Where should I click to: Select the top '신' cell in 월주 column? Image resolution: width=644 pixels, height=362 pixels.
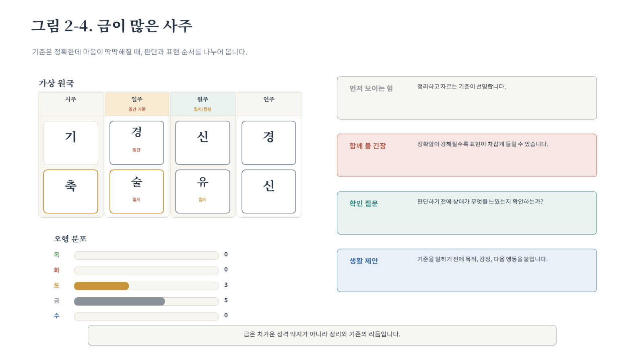click(203, 143)
